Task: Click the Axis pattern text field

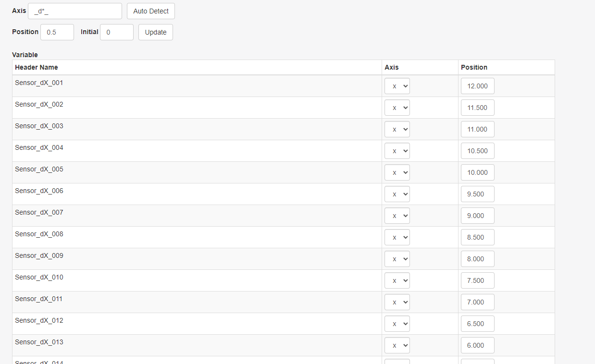Action: pos(74,11)
